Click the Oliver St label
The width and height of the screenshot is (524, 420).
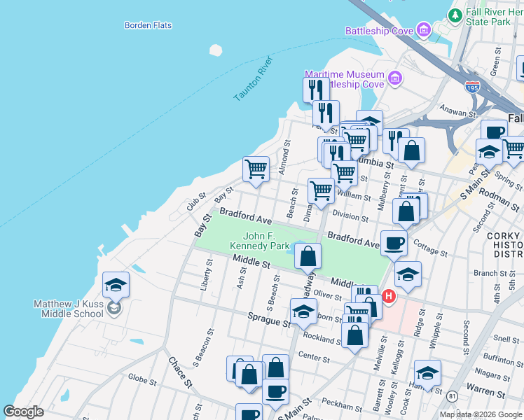tap(328, 295)
